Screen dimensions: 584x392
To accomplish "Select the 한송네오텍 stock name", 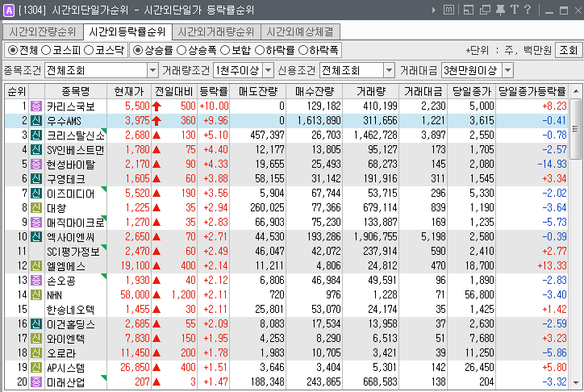I will (70, 310).
